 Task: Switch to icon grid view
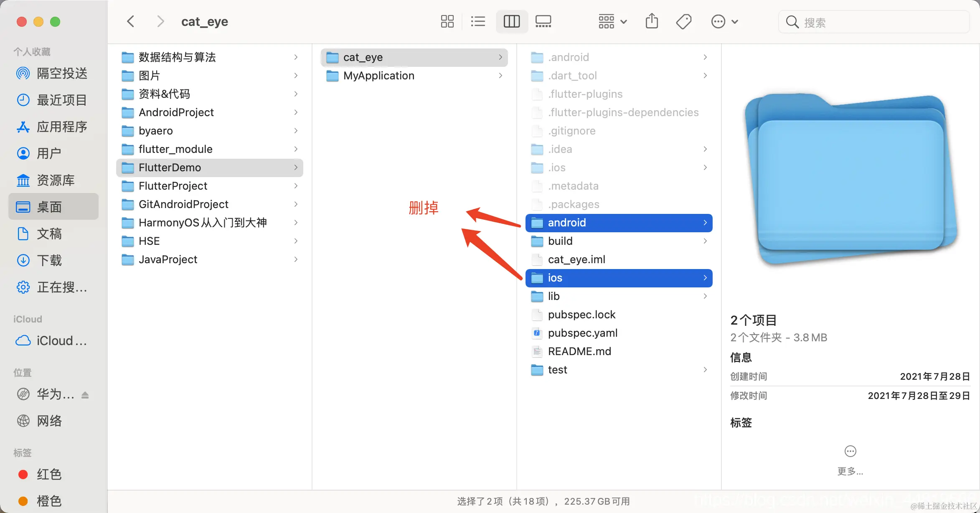447,22
